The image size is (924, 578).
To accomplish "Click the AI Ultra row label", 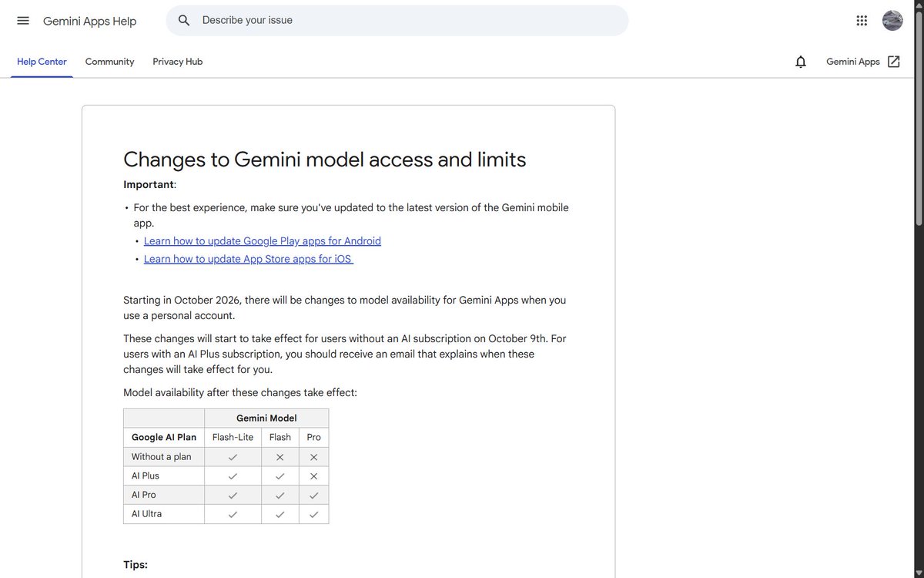I will [x=146, y=514].
